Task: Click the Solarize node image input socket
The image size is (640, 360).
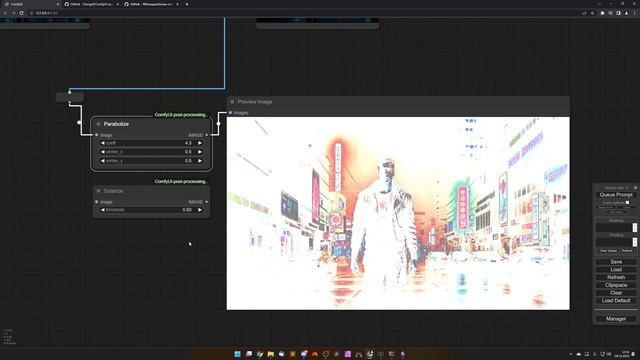Action: pyautogui.click(x=97, y=202)
